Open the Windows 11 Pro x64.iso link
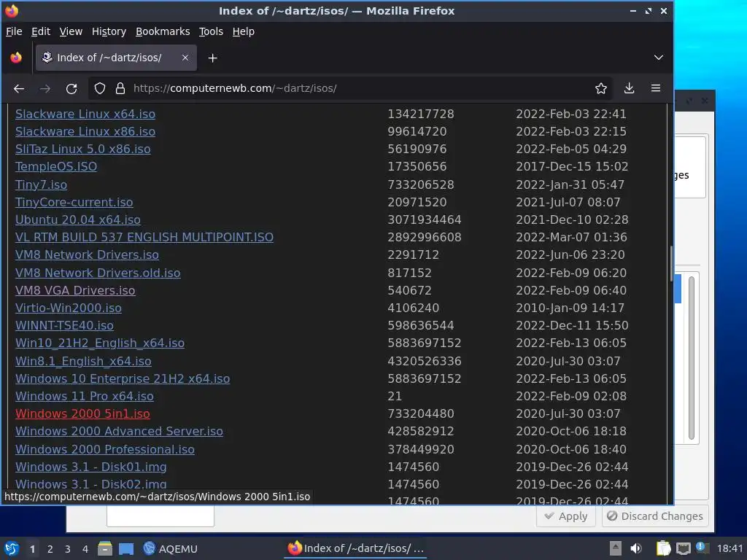747x560 pixels. (x=85, y=397)
